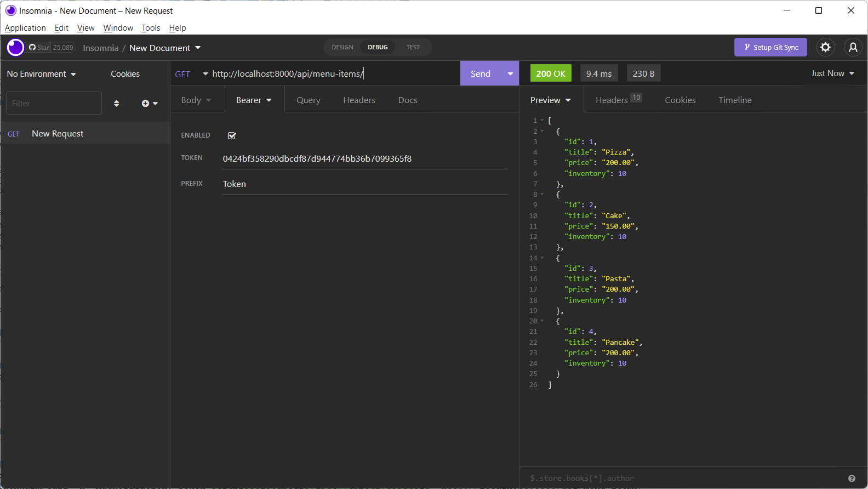Image resolution: width=868 pixels, height=489 pixels.
Task: Click the GitHub Star button
Action: (x=39, y=48)
